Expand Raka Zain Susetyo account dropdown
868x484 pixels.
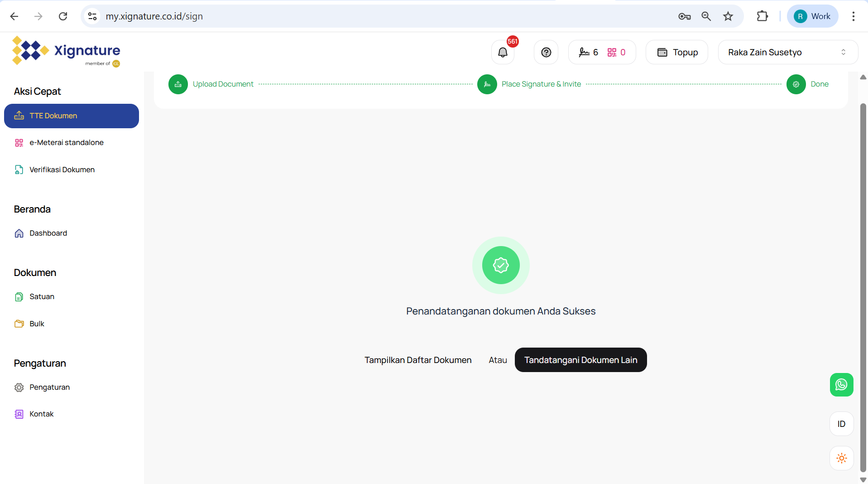(787, 53)
